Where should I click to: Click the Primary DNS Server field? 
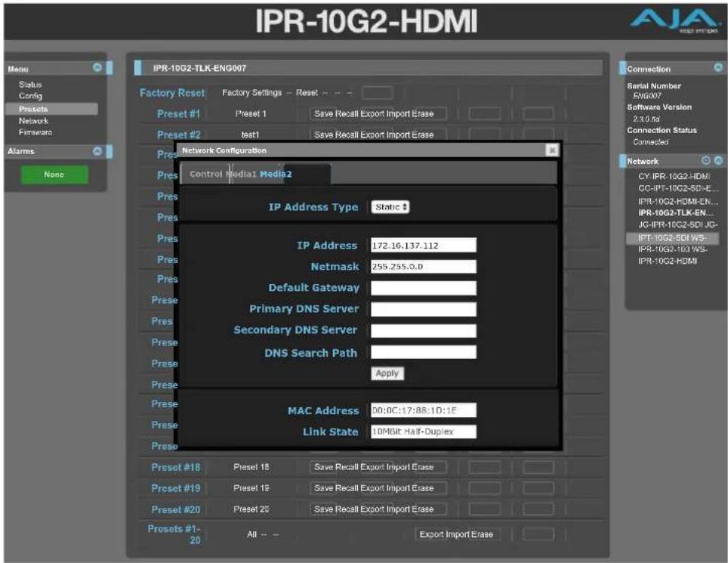424,309
